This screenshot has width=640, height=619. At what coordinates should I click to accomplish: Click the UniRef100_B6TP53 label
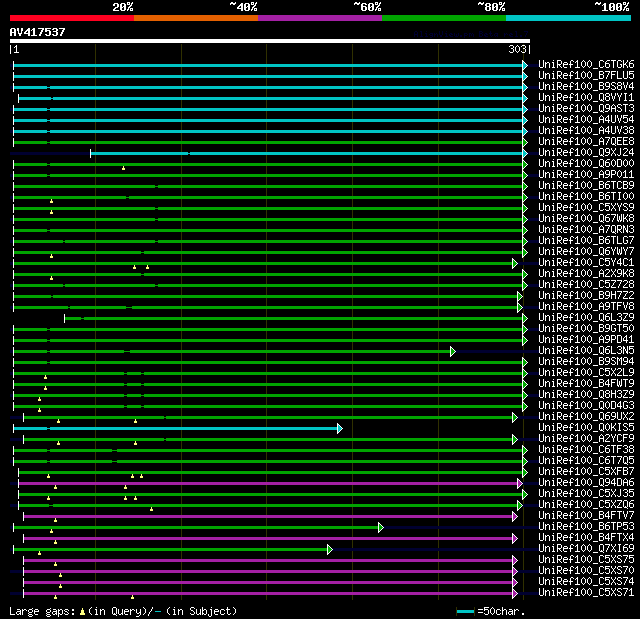click(586, 527)
